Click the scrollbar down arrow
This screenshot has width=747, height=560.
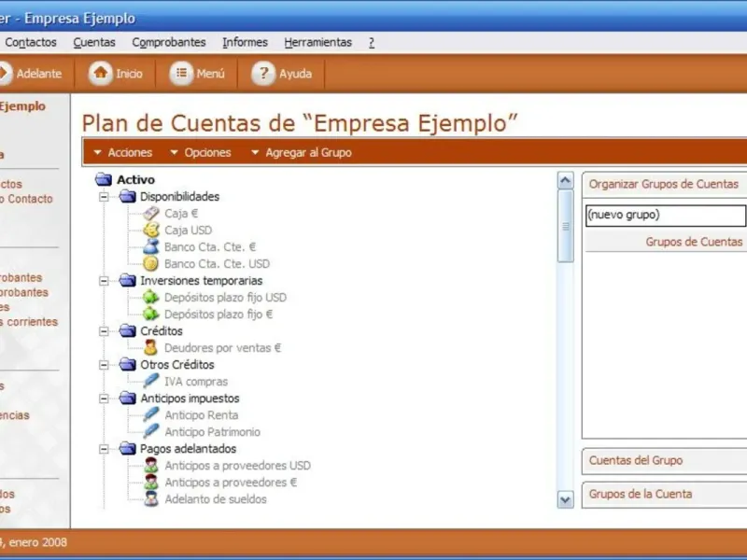click(565, 500)
